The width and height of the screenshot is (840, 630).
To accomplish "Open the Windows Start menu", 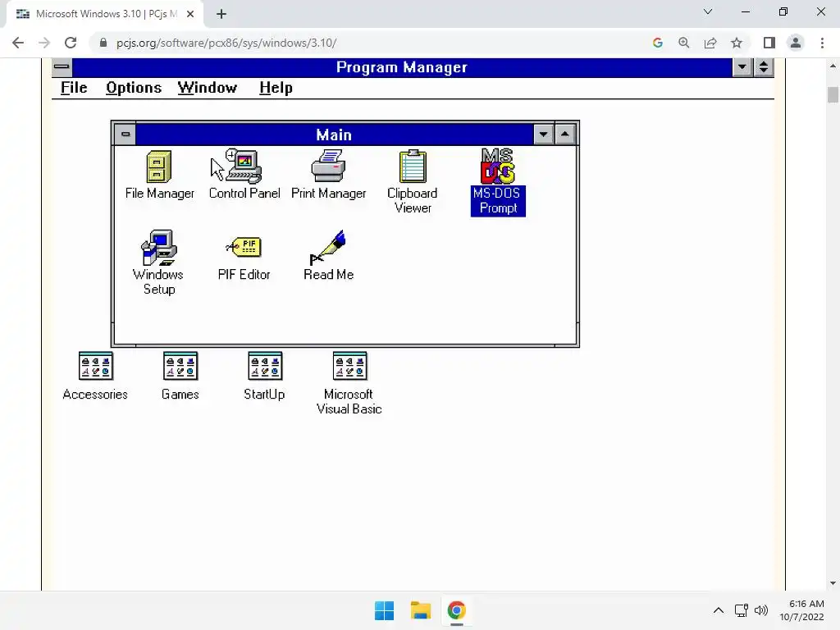I will [x=384, y=610].
